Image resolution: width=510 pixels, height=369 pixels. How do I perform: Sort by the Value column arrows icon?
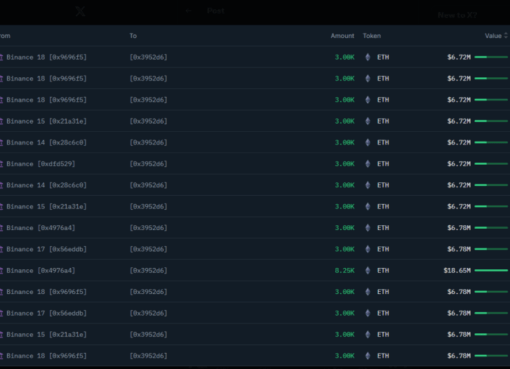pos(506,36)
